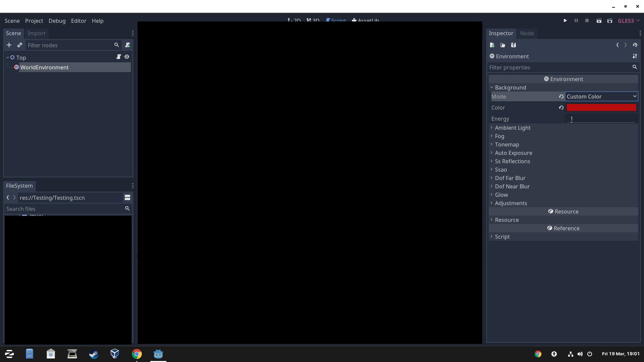Reset Background Color to default
Viewport: 644px width, 362px height.
[x=561, y=108]
